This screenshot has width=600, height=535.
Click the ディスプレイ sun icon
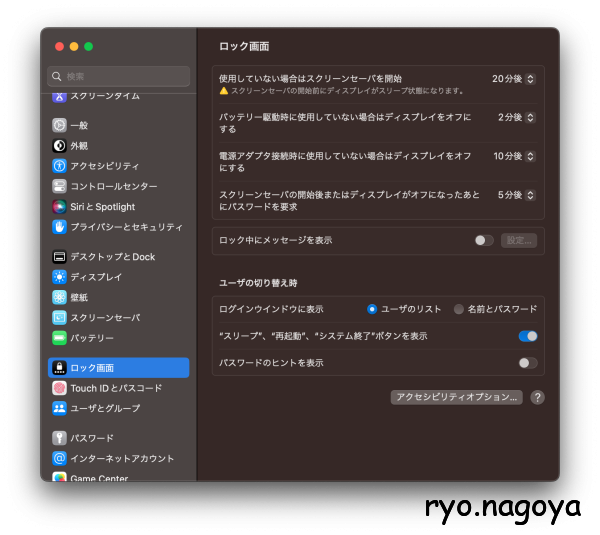60,277
